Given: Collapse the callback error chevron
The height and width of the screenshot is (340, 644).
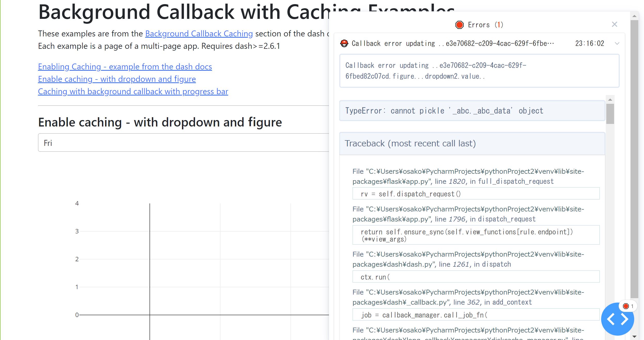Looking at the screenshot, I should [617, 43].
